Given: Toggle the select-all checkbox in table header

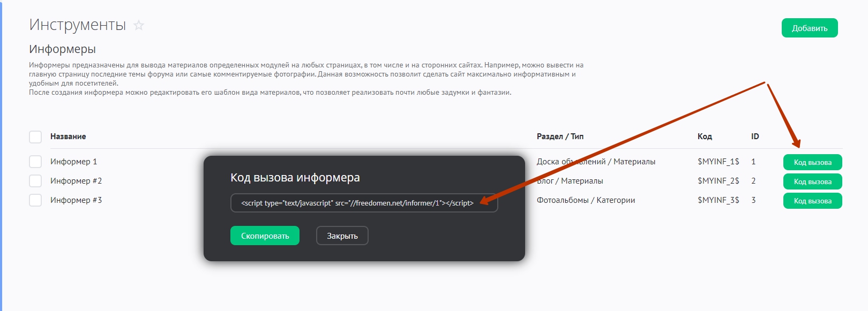Looking at the screenshot, I should tap(35, 137).
